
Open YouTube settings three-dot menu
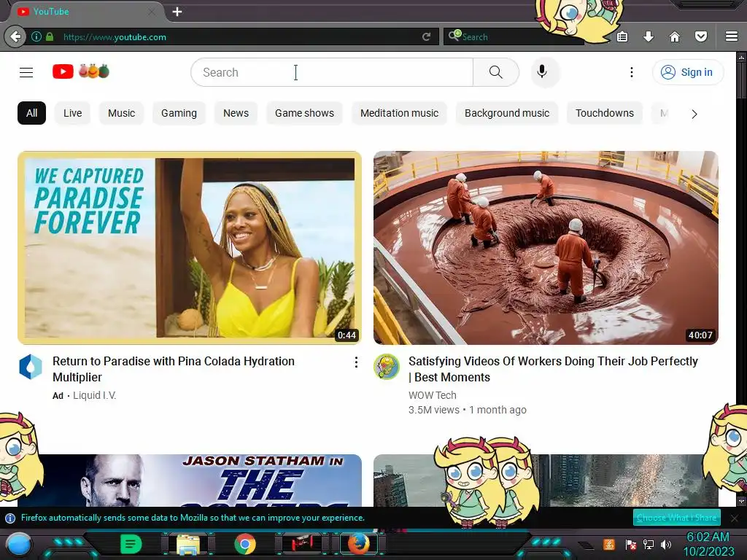pos(632,72)
